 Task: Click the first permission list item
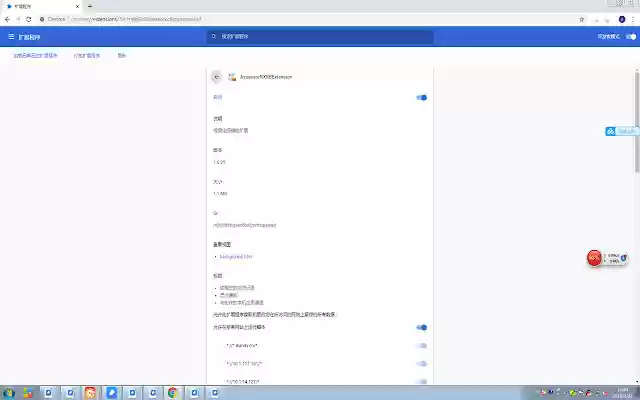(237, 287)
